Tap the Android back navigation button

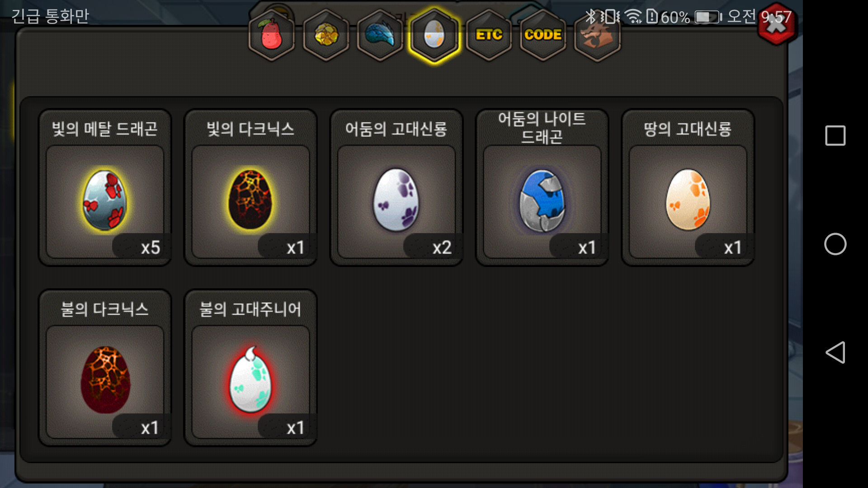[835, 352]
